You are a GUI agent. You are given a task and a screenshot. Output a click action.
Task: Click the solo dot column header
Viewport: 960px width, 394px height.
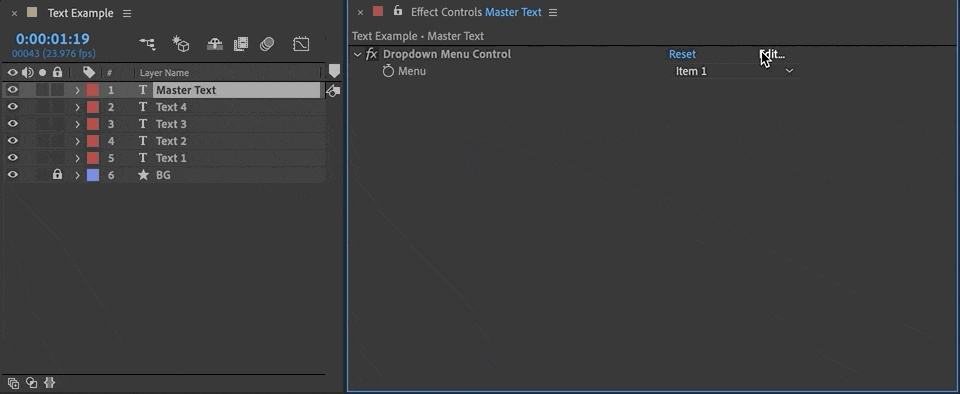pyautogui.click(x=42, y=72)
